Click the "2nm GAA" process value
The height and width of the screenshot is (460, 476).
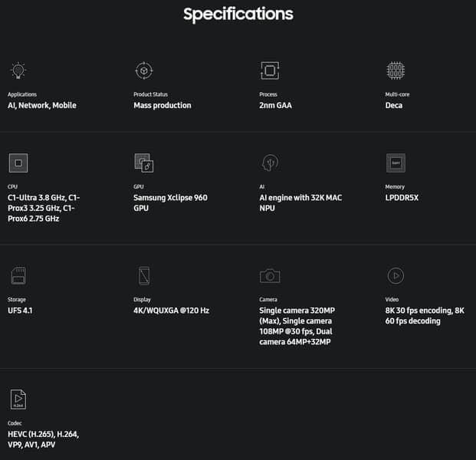point(277,105)
